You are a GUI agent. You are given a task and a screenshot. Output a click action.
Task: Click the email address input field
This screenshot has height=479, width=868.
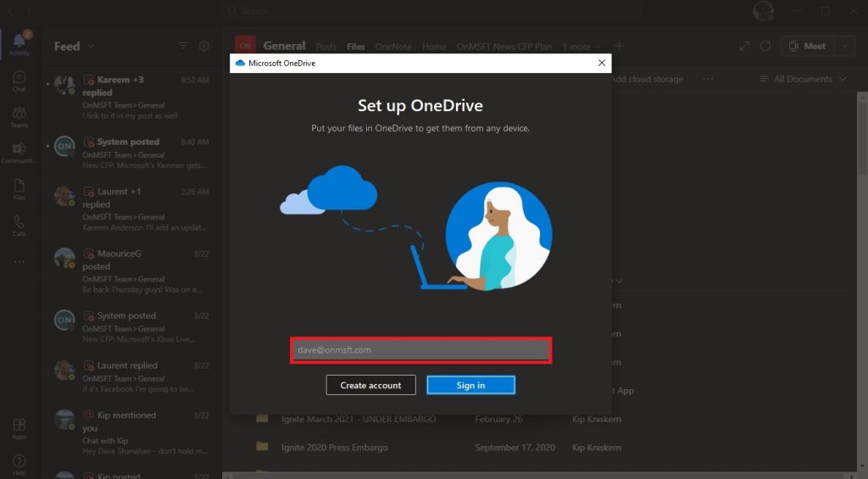coord(420,350)
